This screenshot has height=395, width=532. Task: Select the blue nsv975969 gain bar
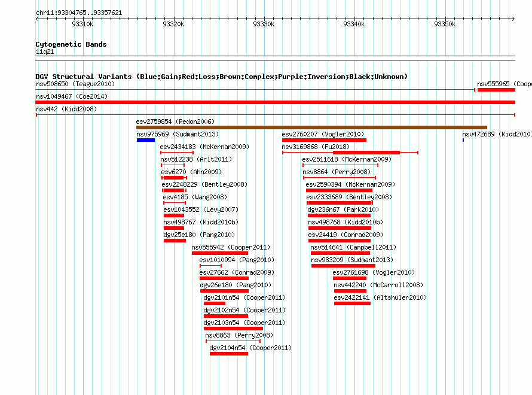(x=146, y=140)
